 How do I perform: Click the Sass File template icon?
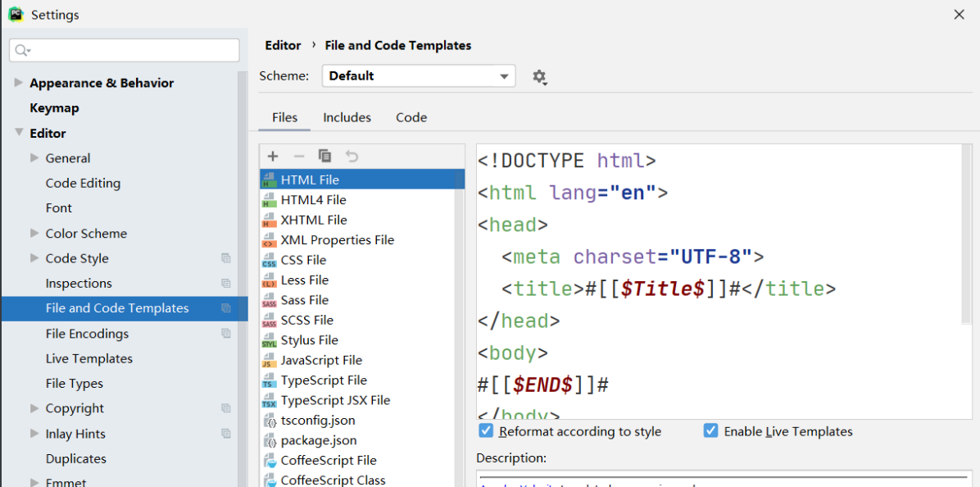269,300
